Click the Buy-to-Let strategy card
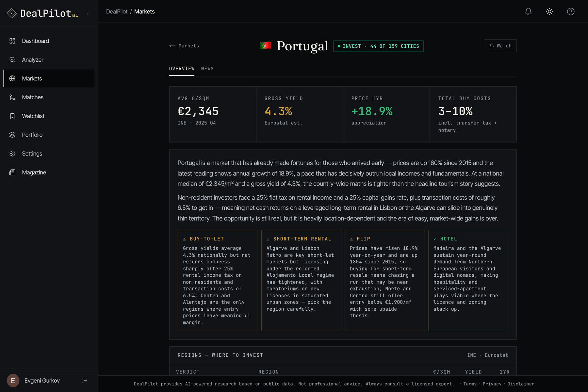 click(218, 280)
